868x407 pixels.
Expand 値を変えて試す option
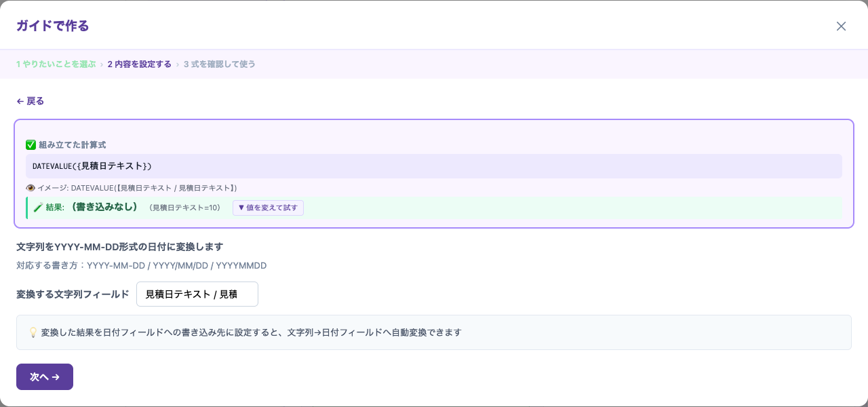tap(268, 208)
